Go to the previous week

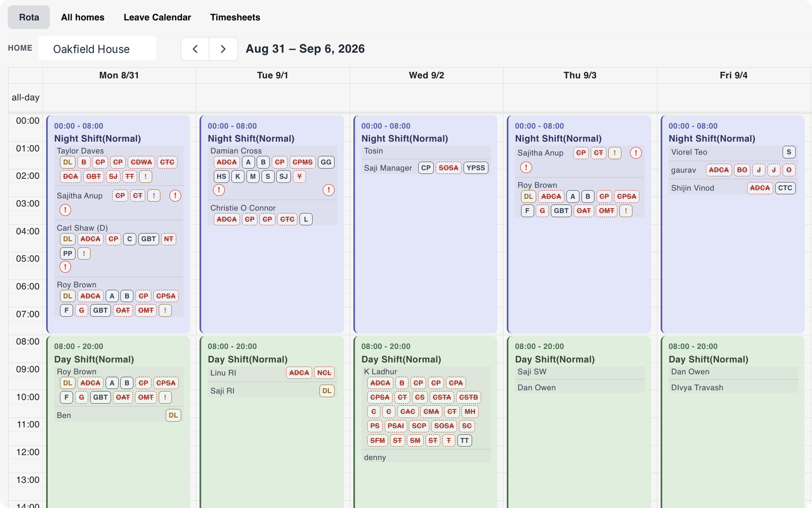pyautogui.click(x=195, y=49)
